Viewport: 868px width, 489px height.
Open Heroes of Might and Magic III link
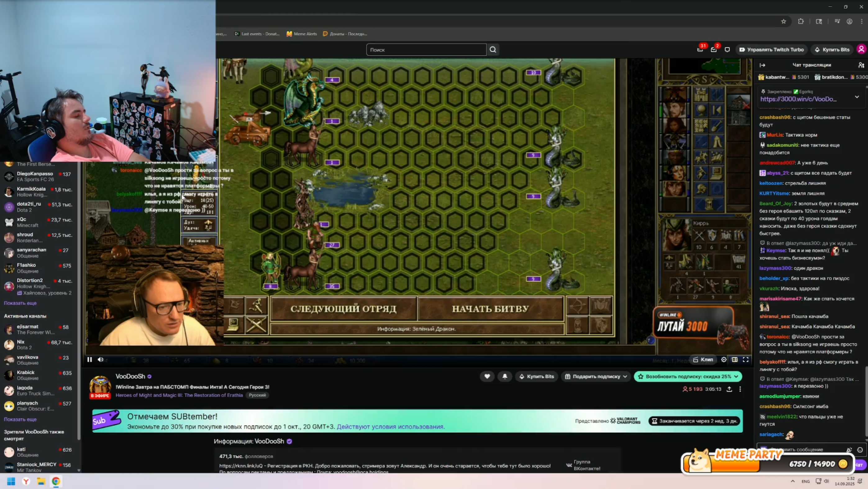179,395
